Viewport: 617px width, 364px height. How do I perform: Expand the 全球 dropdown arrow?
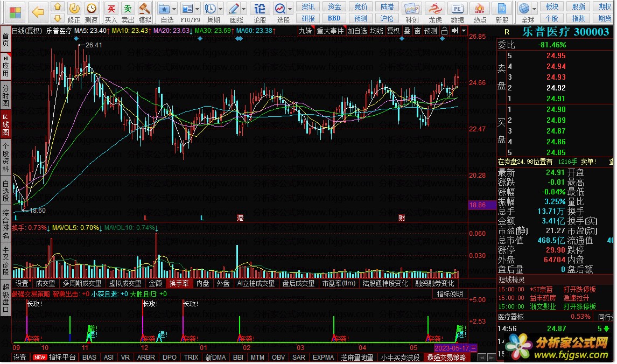535,9
